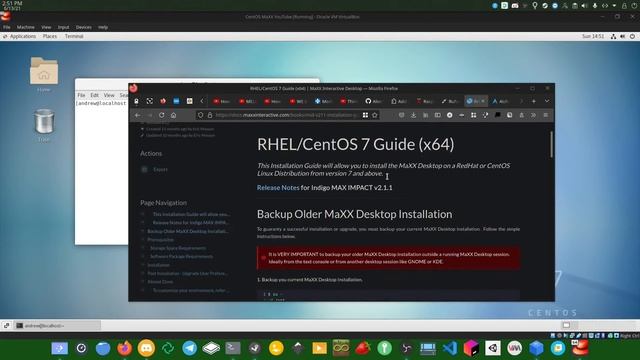
Task: Launch Visual Studio Code from the dock
Action: point(450,348)
